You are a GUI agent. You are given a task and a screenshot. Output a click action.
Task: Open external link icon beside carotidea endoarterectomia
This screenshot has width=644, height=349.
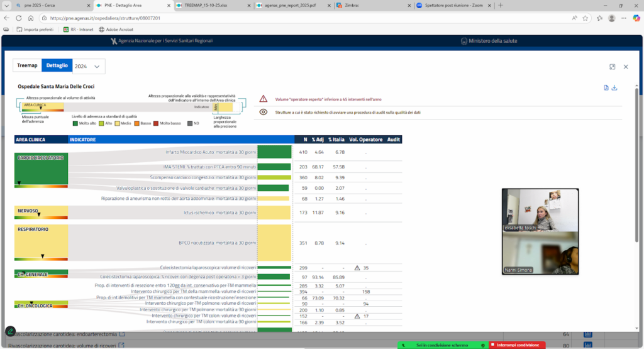[122, 334]
